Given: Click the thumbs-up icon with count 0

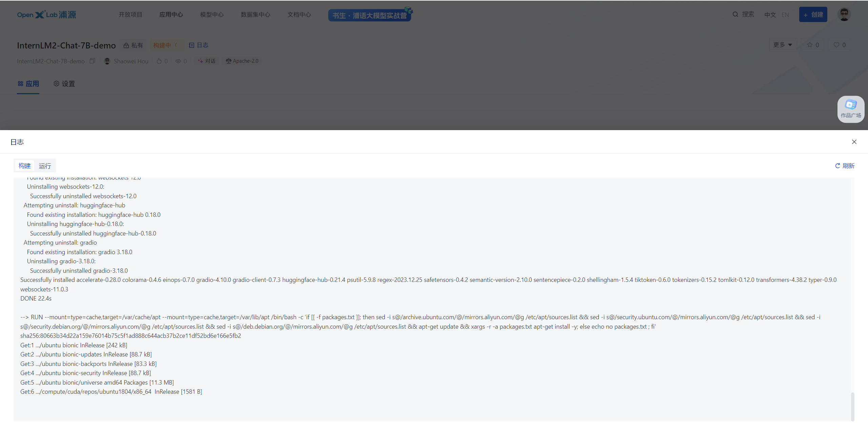Looking at the screenshot, I should coord(159,61).
